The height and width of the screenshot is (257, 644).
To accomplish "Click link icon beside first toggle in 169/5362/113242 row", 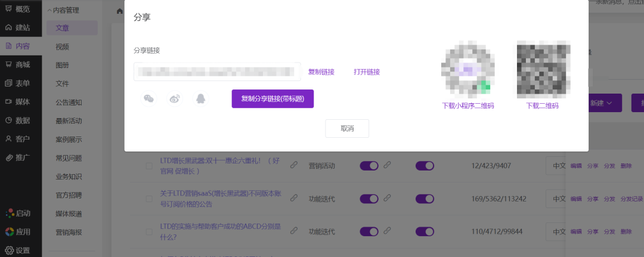I will [x=387, y=199].
